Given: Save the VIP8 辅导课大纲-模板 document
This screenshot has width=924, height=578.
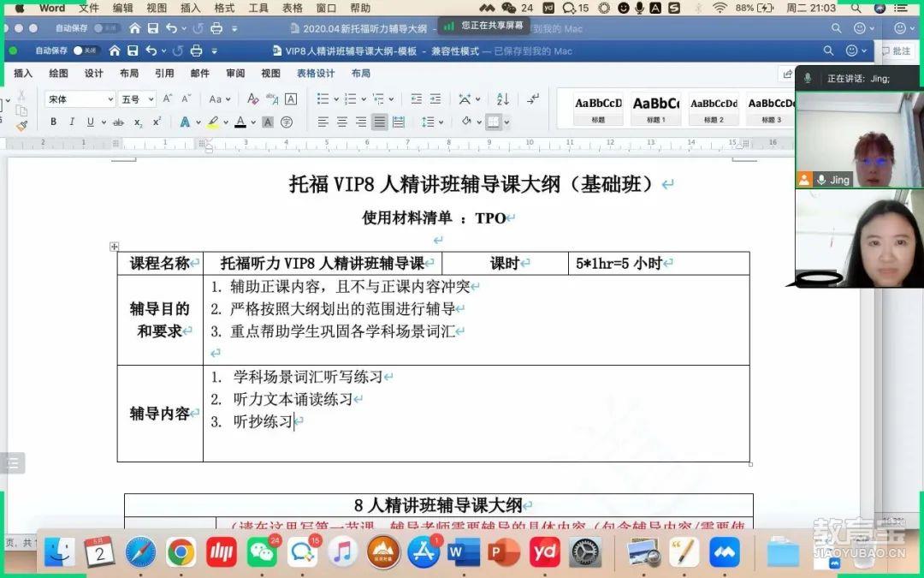Looking at the screenshot, I should pos(133,51).
